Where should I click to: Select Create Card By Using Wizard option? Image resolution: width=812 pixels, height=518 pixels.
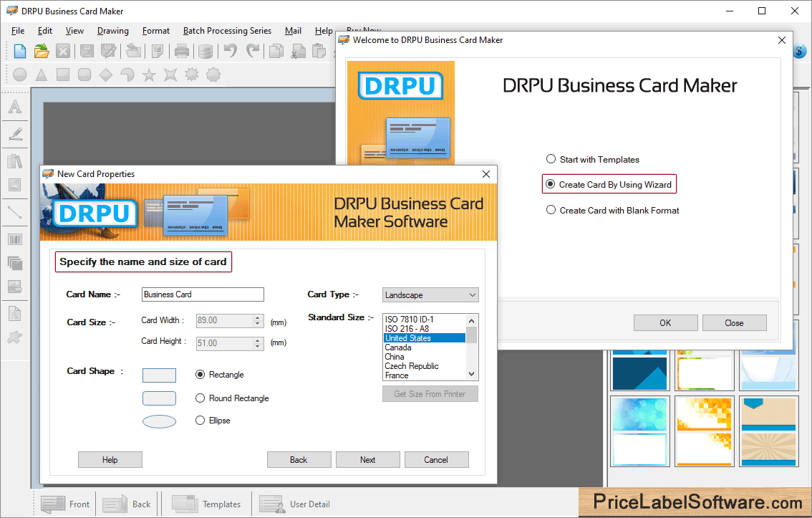tap(609, 184)
